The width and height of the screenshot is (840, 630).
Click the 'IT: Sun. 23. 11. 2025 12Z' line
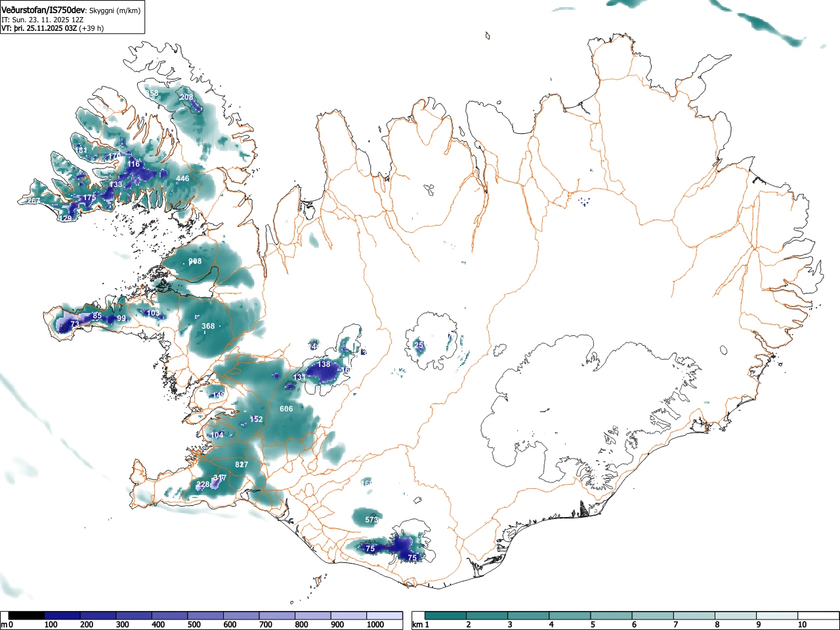(43, 20)
